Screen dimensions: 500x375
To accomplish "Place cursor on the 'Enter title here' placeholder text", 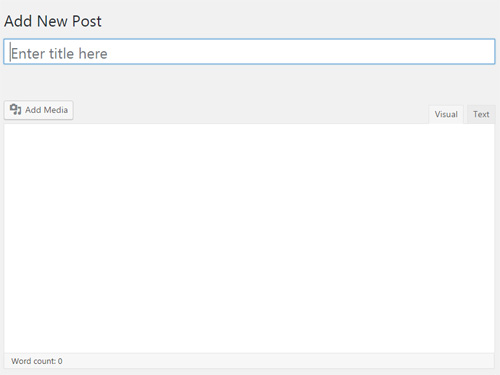I will [59, 53].
